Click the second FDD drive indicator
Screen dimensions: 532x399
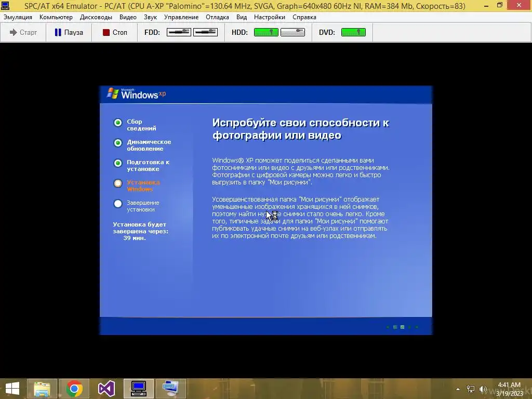(x=205, y=32)
